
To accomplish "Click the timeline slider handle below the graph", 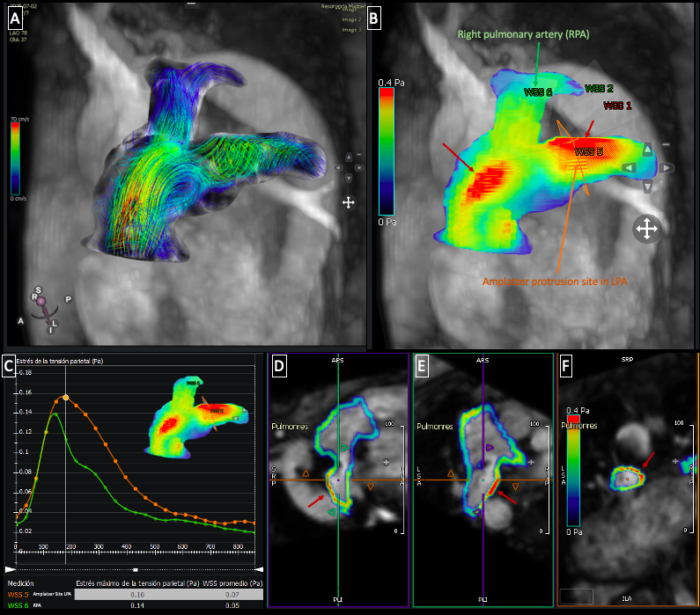I will 134,569.
